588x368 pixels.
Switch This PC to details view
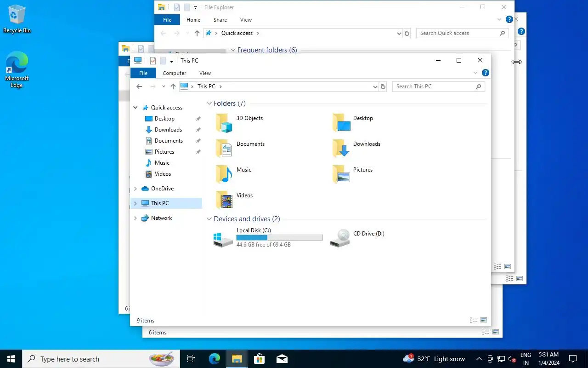click(474, 320)
